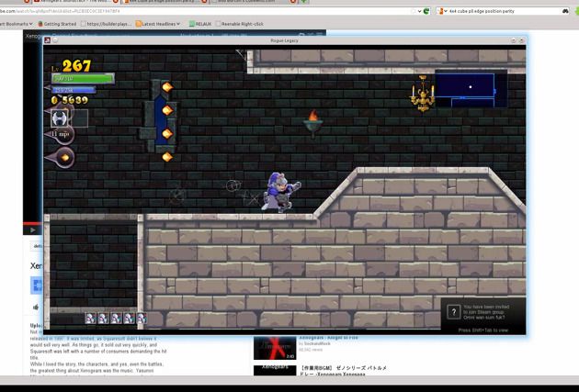This screenshot has height=392, width=579.
Task: Click the question mark icon in Steam notification
Action: point(454,312)
